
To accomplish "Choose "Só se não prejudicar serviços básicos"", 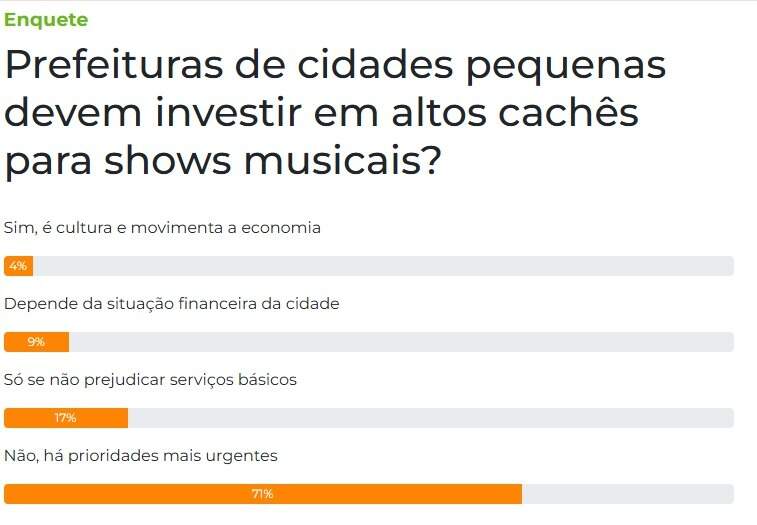I will (x=151, y=380).
